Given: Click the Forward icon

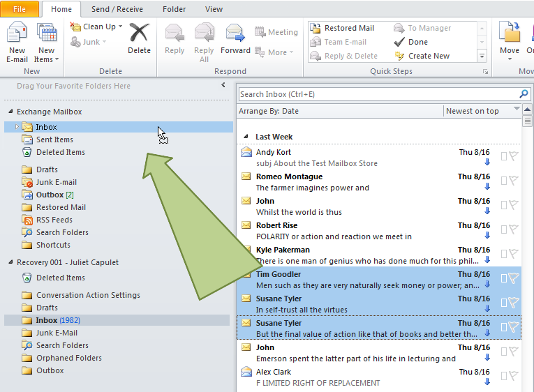Looking at the screenshot, I should (235, 33).
